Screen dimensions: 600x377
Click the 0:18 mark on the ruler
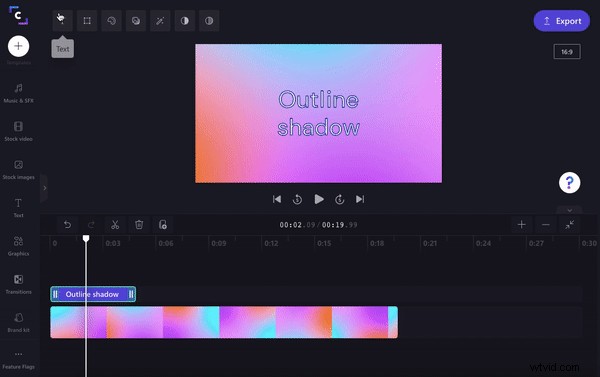377,243
